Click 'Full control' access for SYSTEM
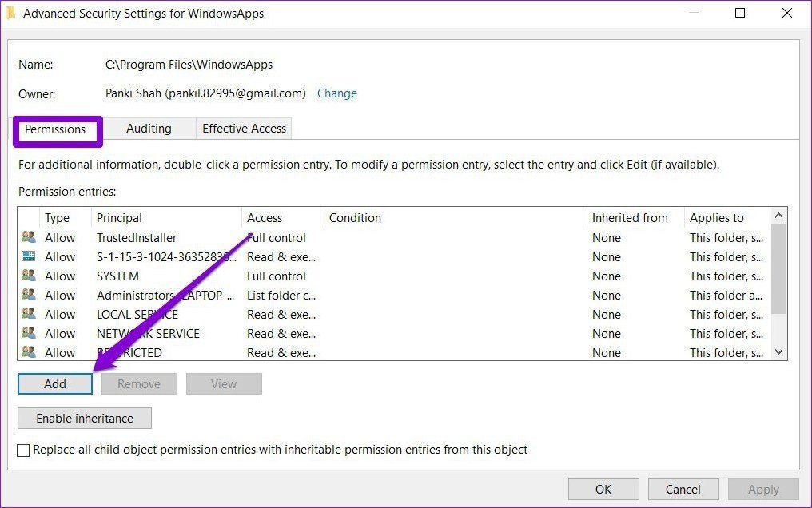The width and height of the screenshot is (812, 508). point(276,276)
